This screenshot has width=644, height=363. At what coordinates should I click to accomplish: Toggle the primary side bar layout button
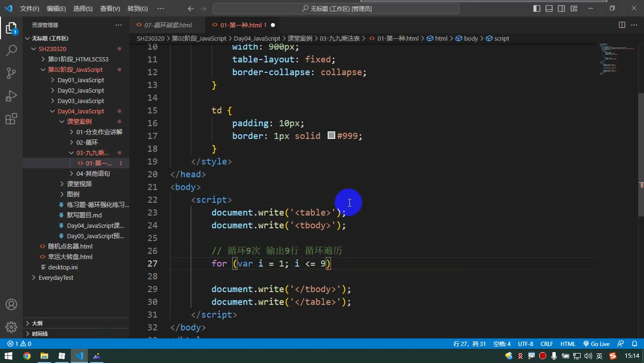pyautogui.click(x=537, y=9)
